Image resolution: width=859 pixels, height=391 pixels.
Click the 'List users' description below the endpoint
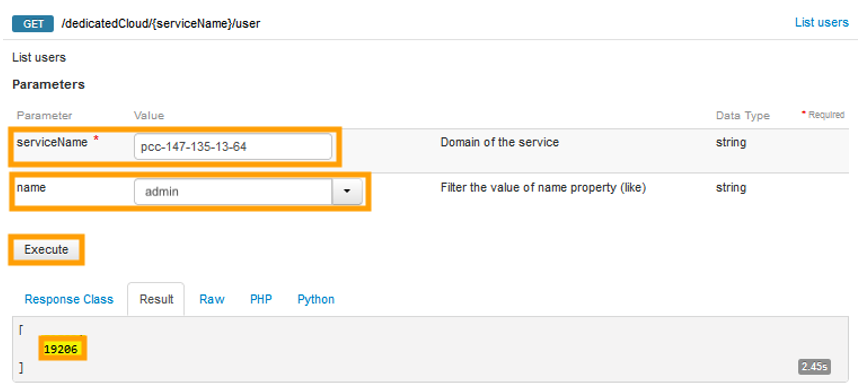pos(39,57)
